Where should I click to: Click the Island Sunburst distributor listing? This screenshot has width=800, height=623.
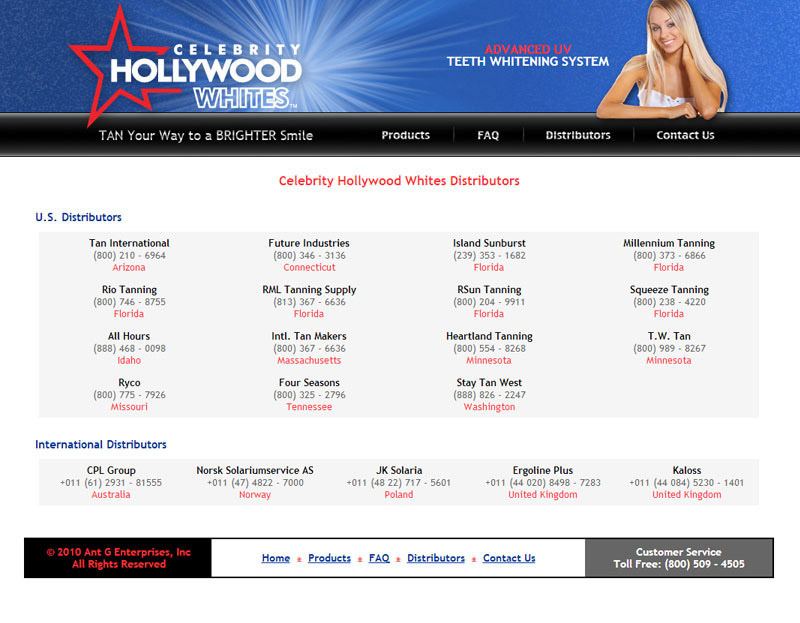pos(489,243)
